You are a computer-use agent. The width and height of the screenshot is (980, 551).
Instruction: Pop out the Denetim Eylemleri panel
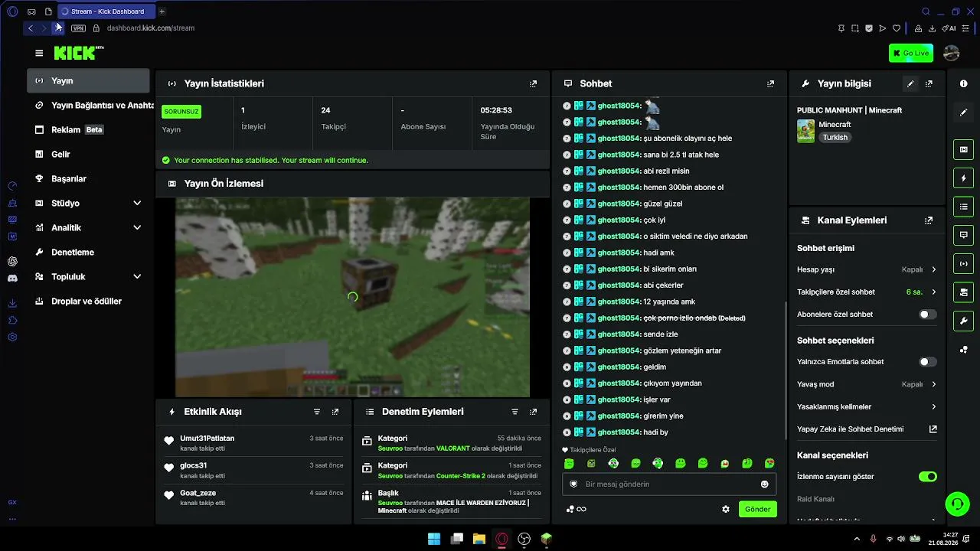click(534, 412)
